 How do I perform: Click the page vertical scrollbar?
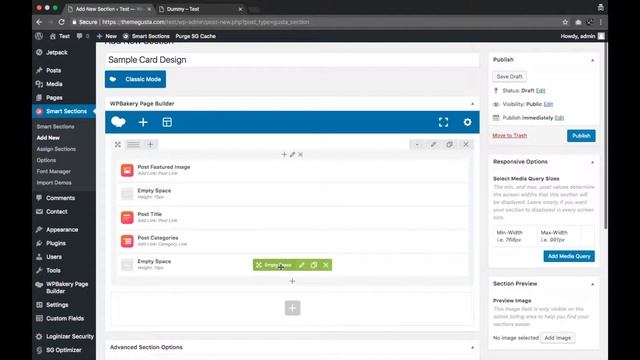pyautogui.click(x=606, y=135)
